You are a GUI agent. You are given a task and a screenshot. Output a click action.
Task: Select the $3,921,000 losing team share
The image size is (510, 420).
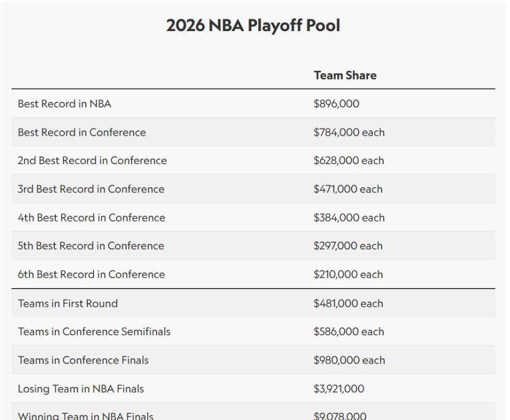point(339,389)
